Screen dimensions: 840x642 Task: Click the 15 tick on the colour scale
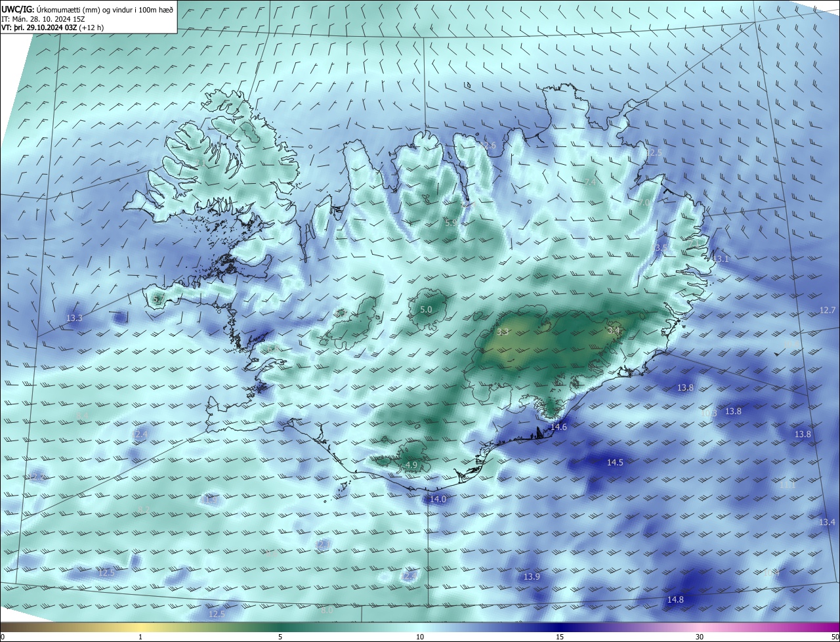(560, 637)
